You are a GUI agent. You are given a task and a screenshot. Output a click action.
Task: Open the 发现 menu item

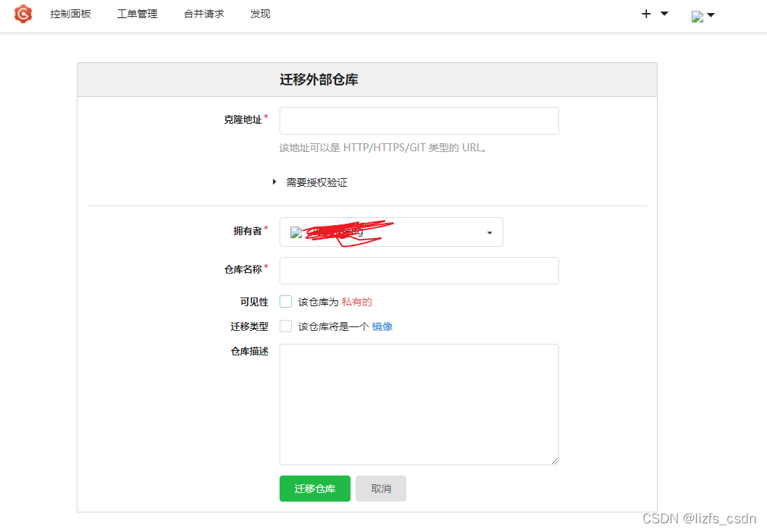pos(259,14)
